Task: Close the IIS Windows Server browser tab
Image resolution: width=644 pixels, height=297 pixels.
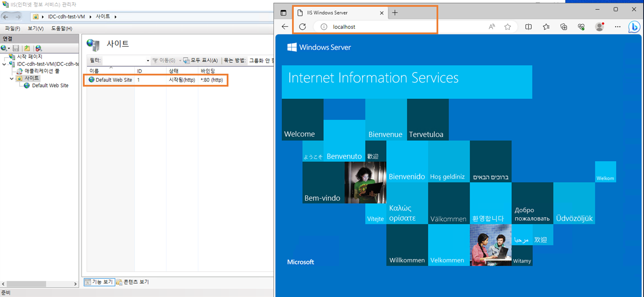Action: [x=382, y=13]
